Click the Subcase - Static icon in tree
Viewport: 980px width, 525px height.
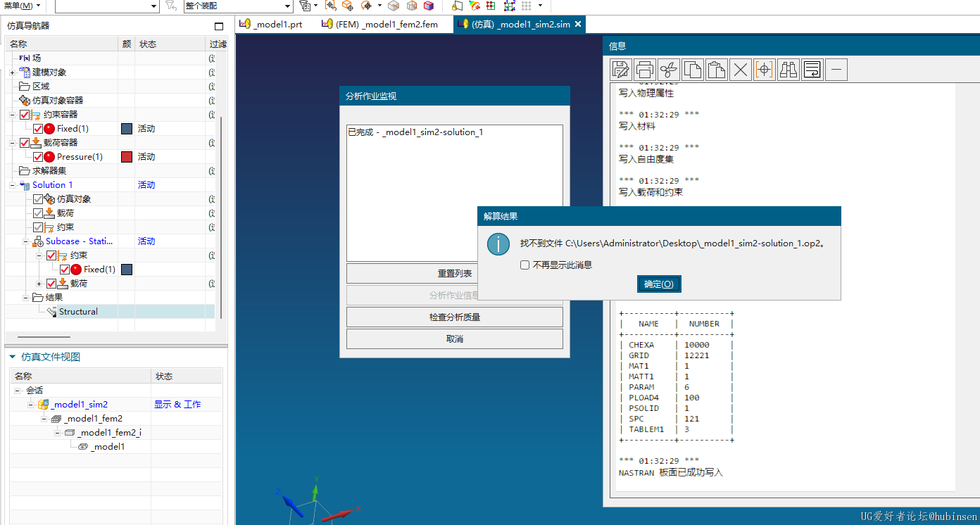pos(38,241)
